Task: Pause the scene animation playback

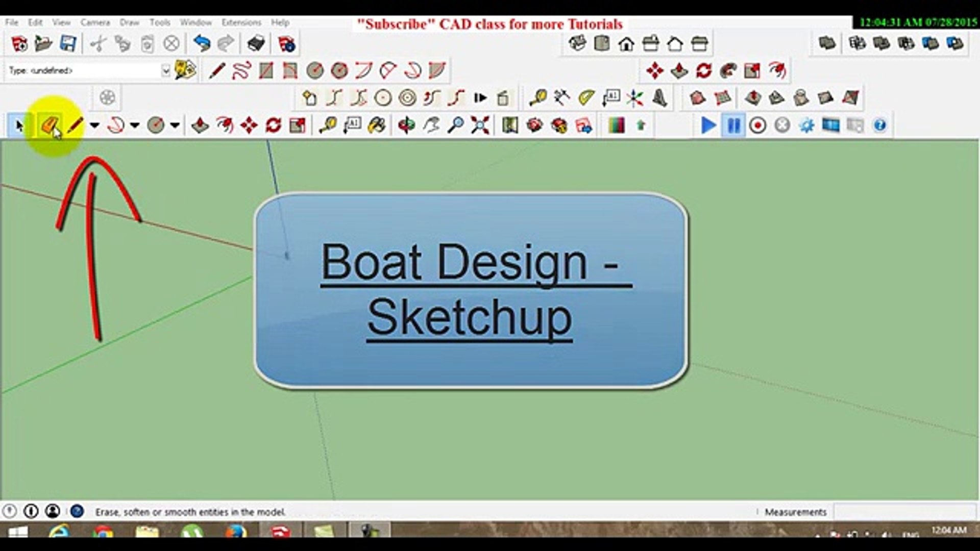Action: tap(733, 126)
